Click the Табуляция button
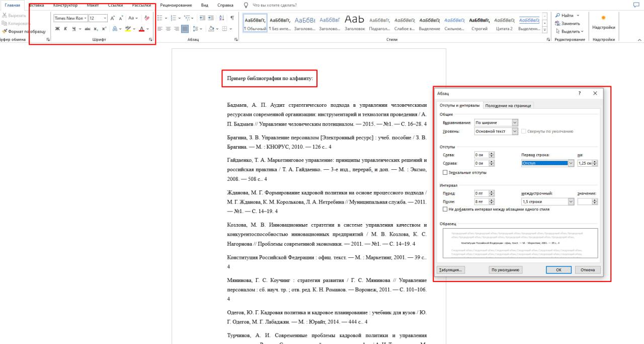Screen dimensions: 644x344 click(450, 270)
